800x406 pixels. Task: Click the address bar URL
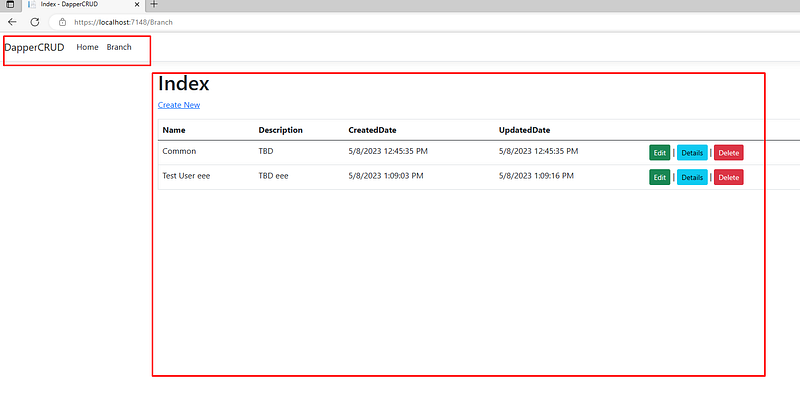[x=123, y=22]
